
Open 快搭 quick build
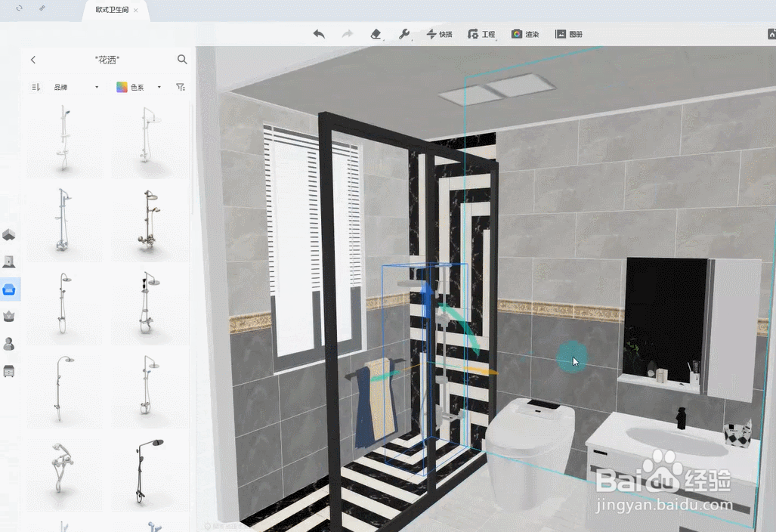440,34
